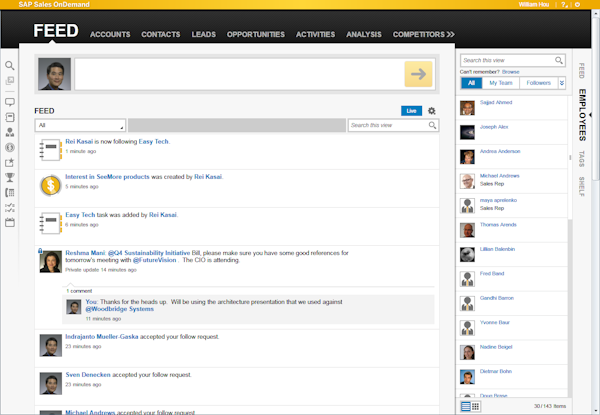
Task: Open feed settings gear icon
Action: 432,111
